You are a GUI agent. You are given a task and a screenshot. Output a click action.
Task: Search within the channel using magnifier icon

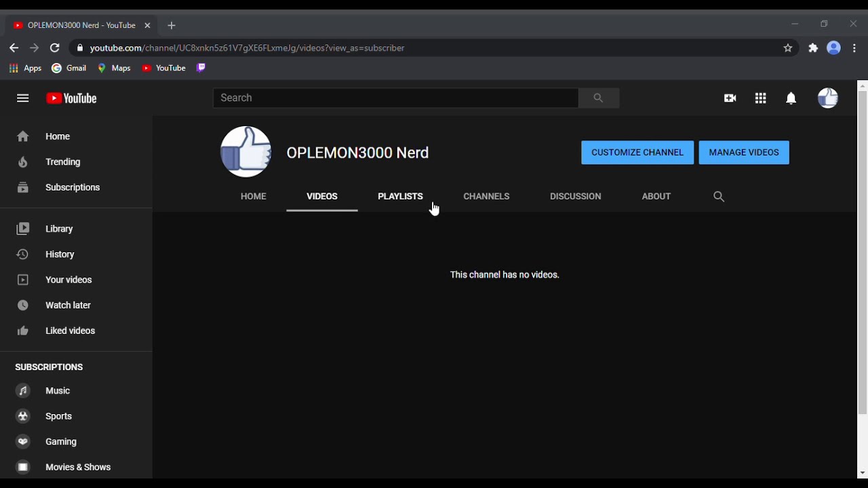pyautogui.click(x=719, y=197)
